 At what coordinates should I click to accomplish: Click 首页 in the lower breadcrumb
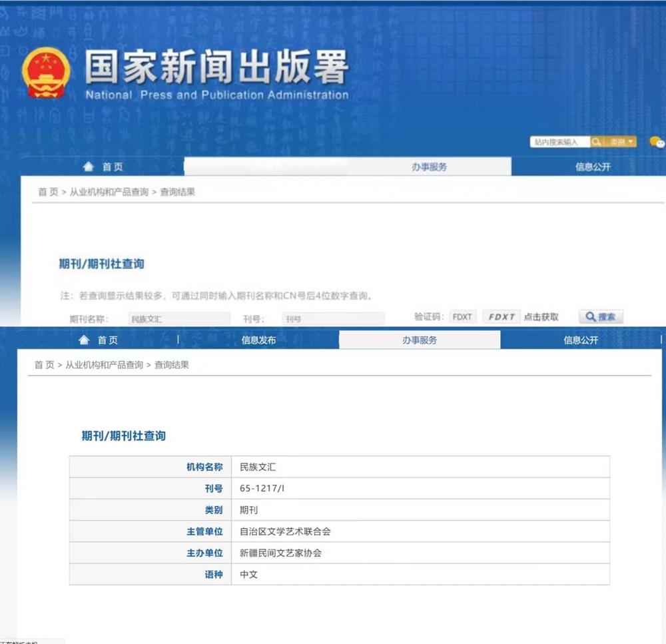[44, 365]
